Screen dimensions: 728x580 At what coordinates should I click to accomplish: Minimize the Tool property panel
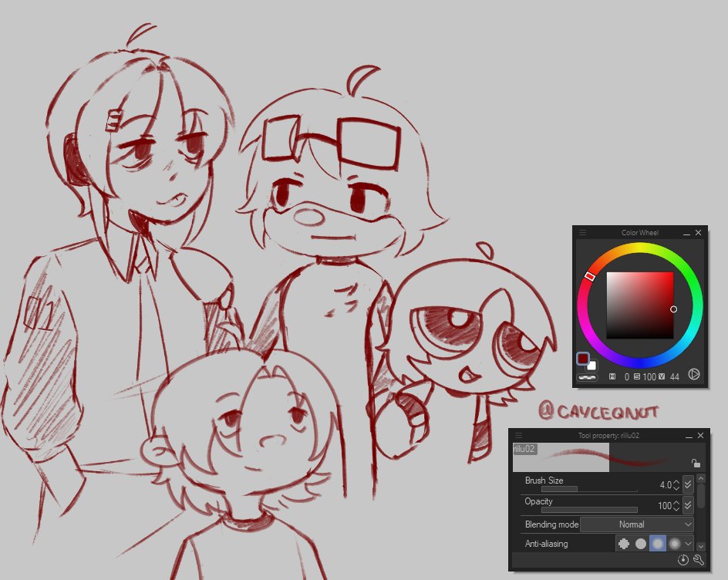(689, 436)
